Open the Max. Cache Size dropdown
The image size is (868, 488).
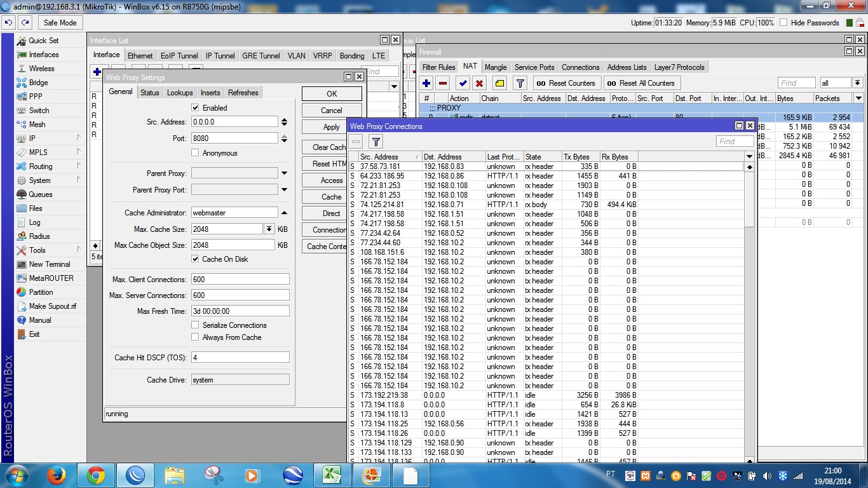269,229
